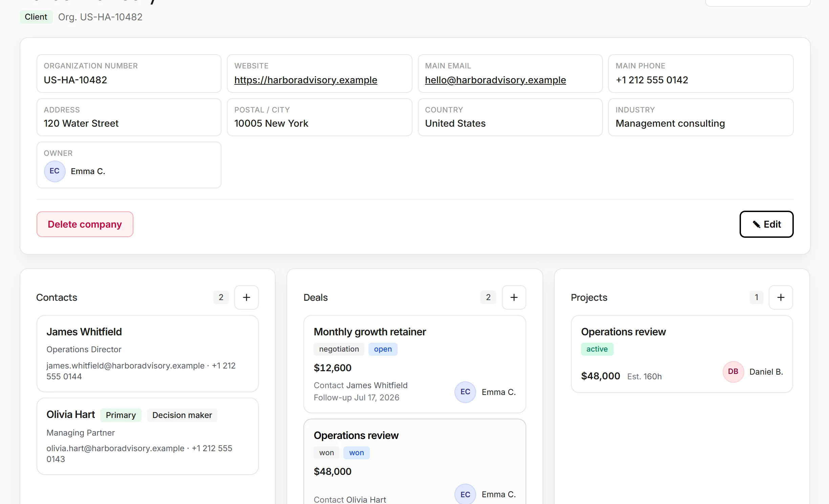
Task: Click the owner EC avatar in Owner field
Action: (x=55, y=171)
